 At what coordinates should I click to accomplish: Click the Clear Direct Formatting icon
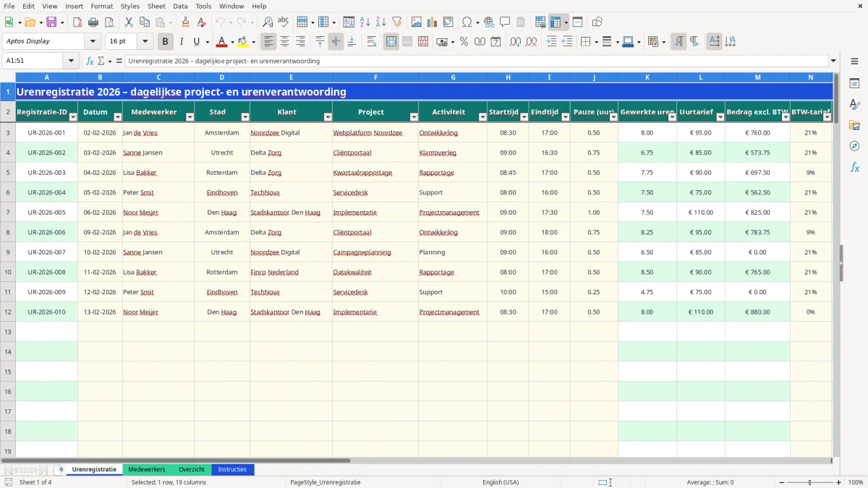[201, 22]
